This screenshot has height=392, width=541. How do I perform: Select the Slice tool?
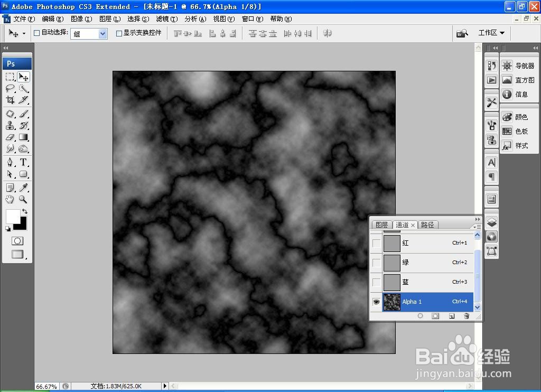23,100
